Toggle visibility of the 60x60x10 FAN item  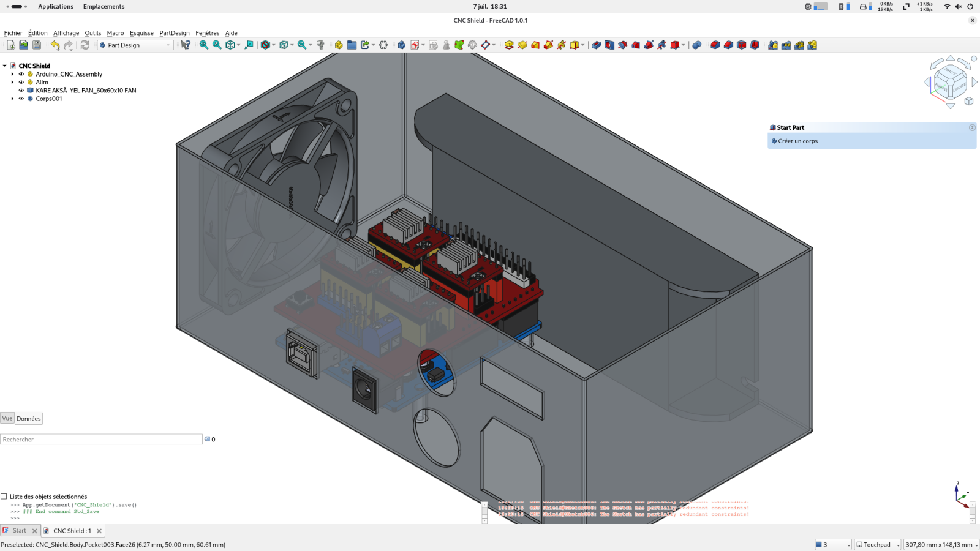(21, 90)
